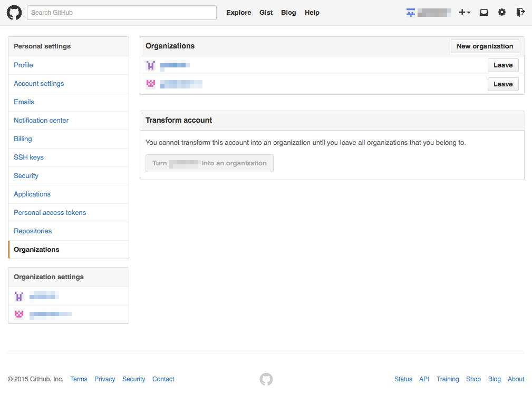Screen dimensions: 532x405
Task: Open the Terms link in the footer
Action: 78,379
